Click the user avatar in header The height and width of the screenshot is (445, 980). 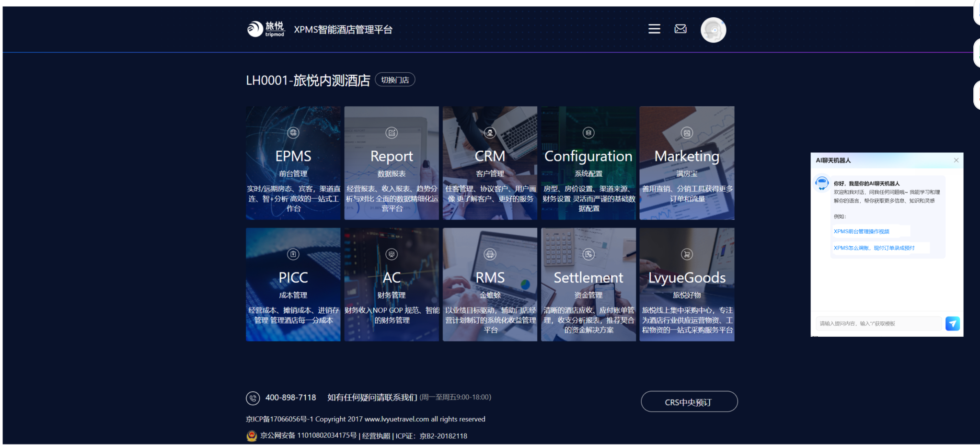coord(713,30)
